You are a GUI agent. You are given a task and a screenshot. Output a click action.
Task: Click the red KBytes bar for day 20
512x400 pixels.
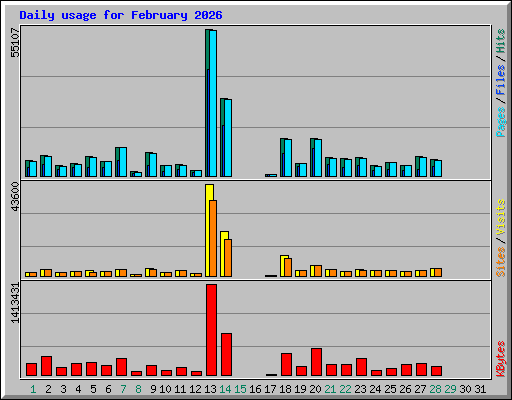pos(316,362)
